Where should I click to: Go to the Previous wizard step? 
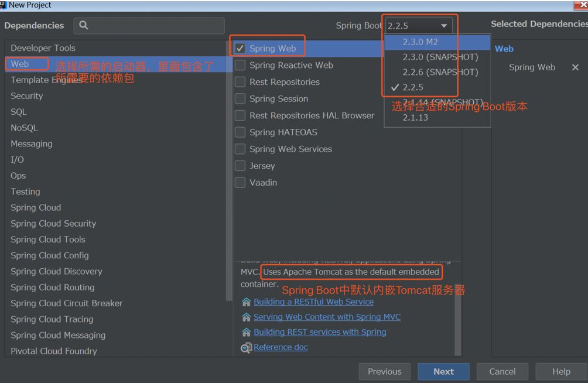pyautogui.click(x=384, y=372)
